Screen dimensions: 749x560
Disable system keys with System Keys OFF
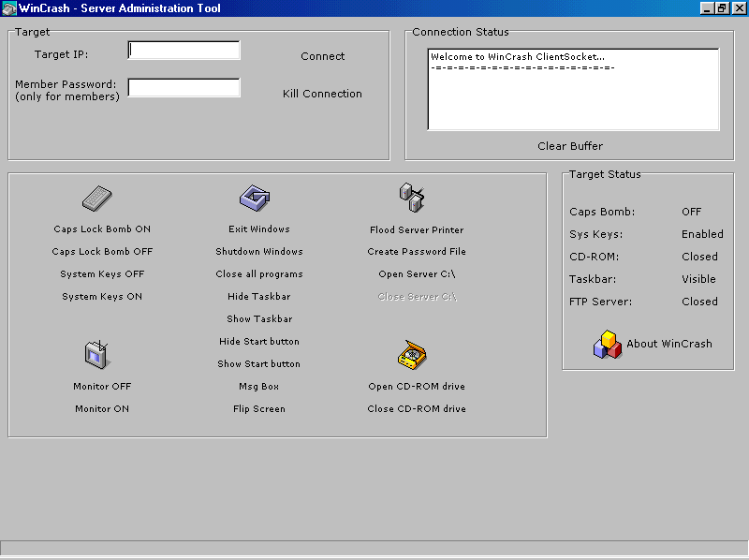tap(101, 273)
